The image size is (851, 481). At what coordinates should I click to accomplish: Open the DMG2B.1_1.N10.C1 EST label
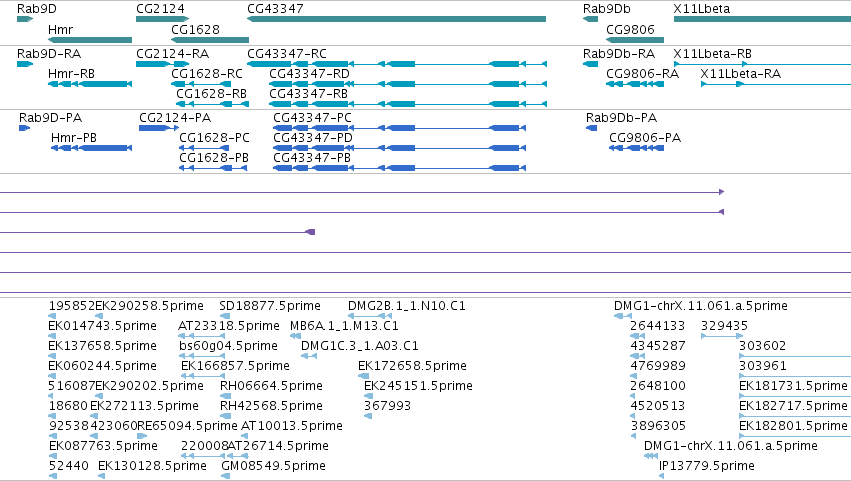(407, 306)
